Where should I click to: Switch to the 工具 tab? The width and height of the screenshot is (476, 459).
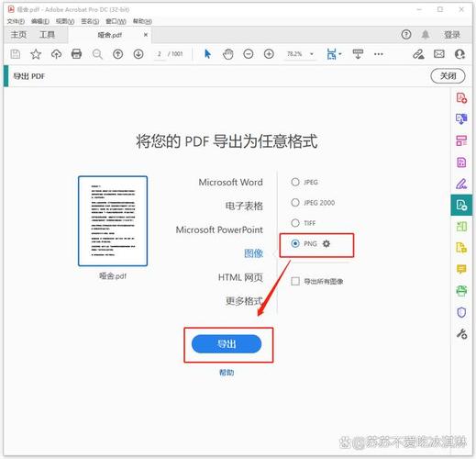pyautogui.click(x=47, y=35)
